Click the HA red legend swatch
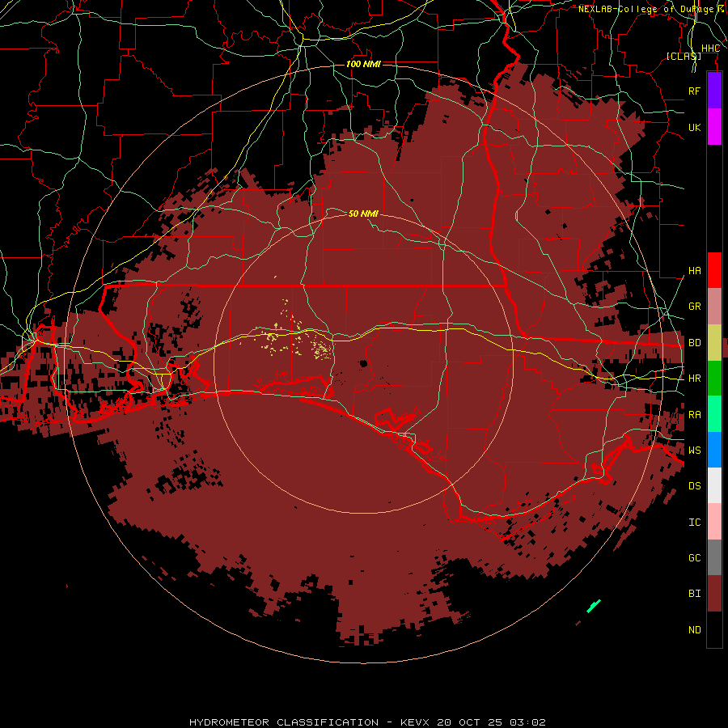This screenshot has height=728, width=728. (714, 270)
